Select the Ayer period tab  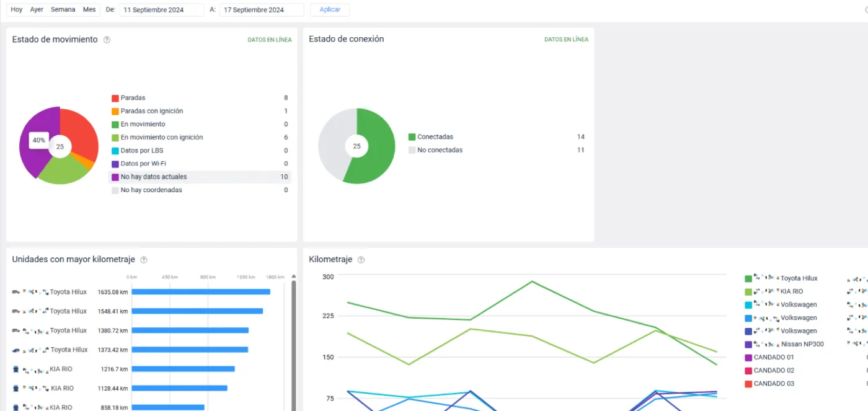point(37,10)
